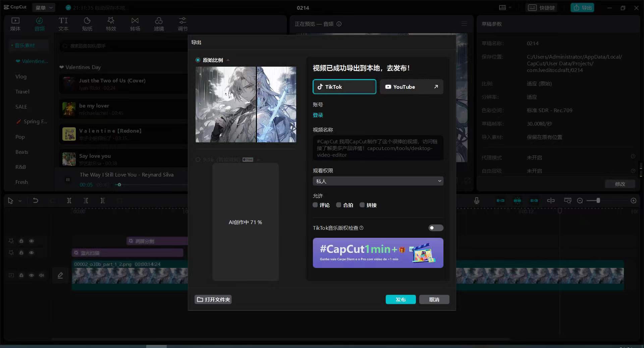Open the 滤镜 (Filters) tab
Viewport: 644px width, 348px height.
[159, 24]
